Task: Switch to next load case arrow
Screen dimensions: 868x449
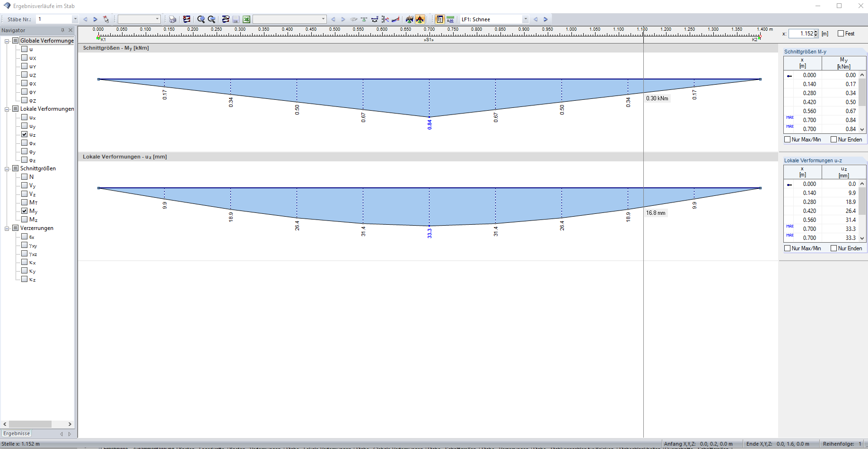Action: [545, 19]
